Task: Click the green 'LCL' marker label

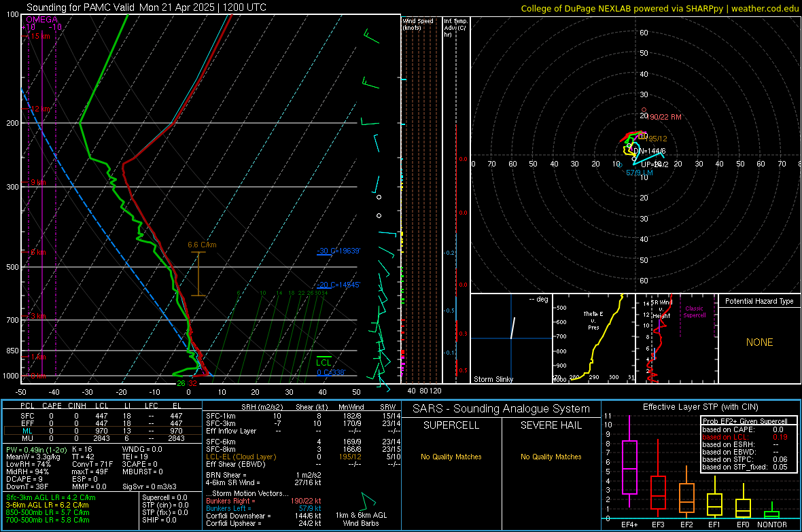Action: [x=324, y=363]
